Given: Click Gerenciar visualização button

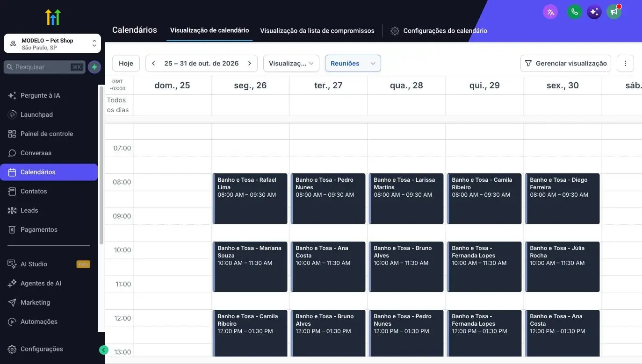Looking at the screenshot, I should click(x=566, y=63).
